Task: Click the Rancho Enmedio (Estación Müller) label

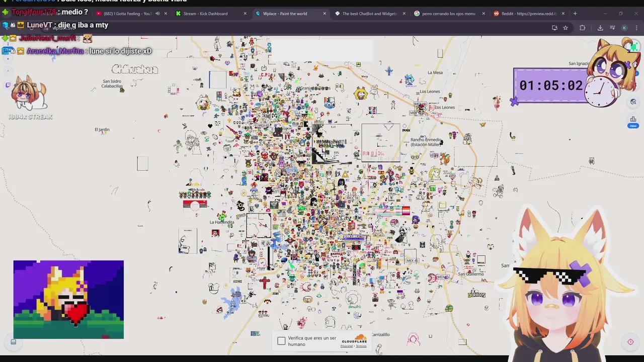Action: (x=426, y=142)
